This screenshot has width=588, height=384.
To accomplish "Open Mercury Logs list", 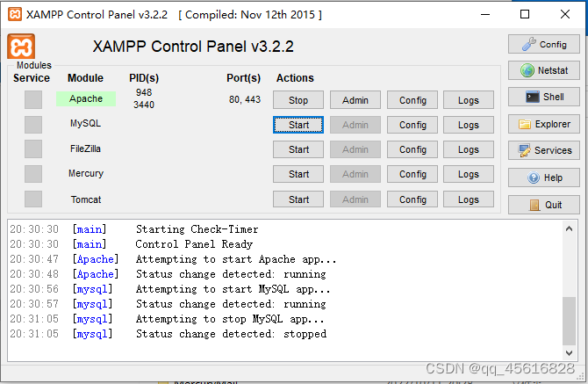I will (x=469, y=174).
